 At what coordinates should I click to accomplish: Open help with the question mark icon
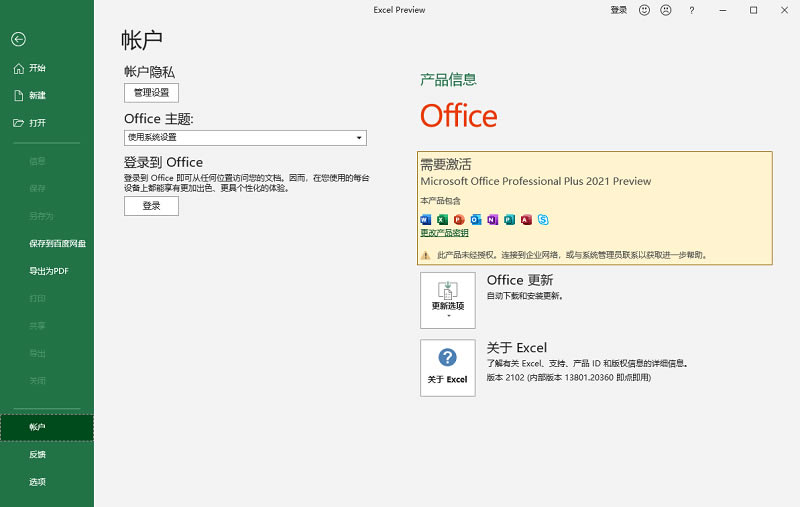click(692, 10)
